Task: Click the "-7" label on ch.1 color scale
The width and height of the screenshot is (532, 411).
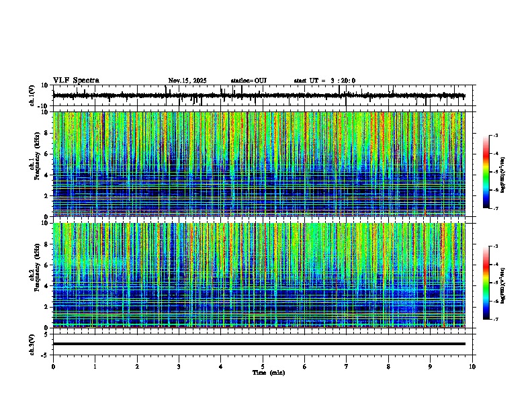Action: (496, 208)
